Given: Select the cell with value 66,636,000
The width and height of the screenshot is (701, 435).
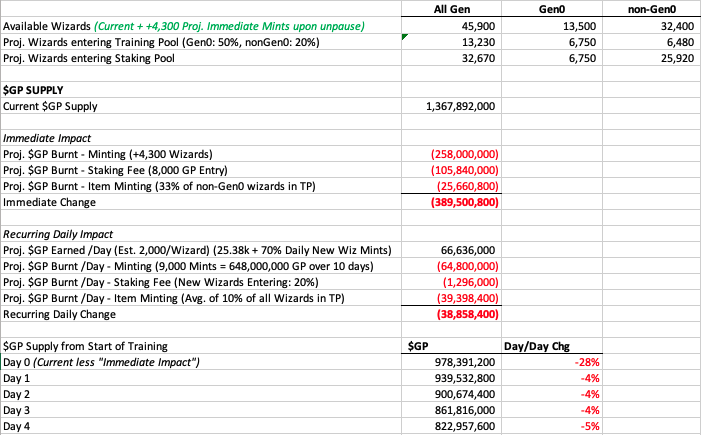Looking at the screenshot, I should click(452, 250).
